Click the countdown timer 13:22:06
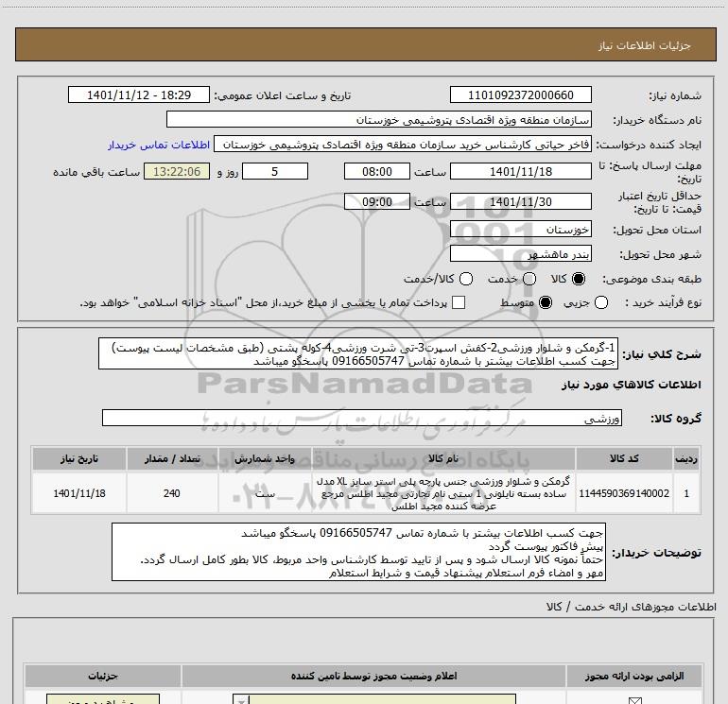The image size is (728, 704). pyautogui.click(x=177, y=171)
